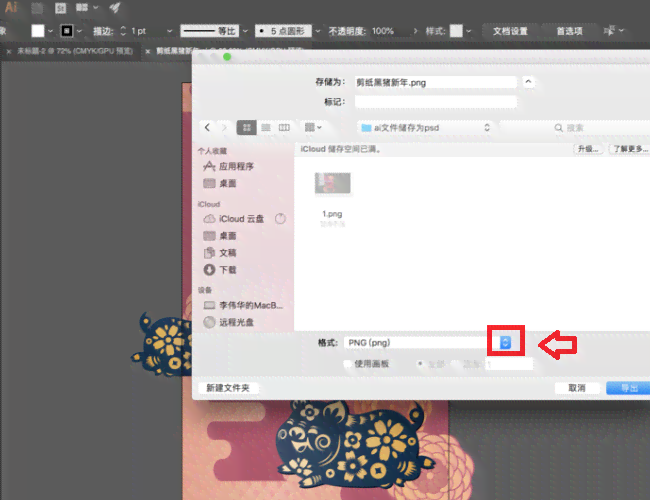Click the 搜索 search field
Viewport: 650px width, 500px height.
[x=576, y=128]
